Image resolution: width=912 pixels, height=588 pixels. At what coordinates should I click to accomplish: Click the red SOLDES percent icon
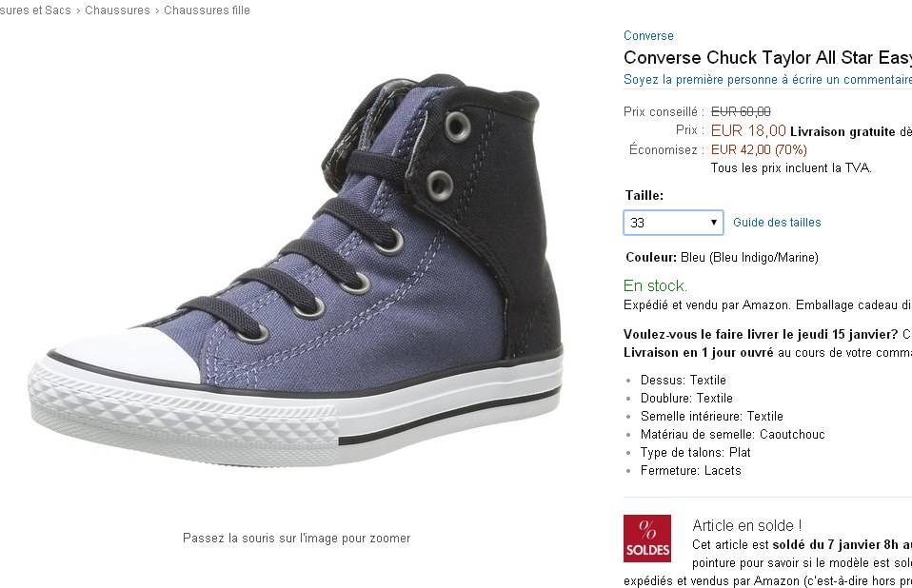pyautogui.click(x=646, y=539)
